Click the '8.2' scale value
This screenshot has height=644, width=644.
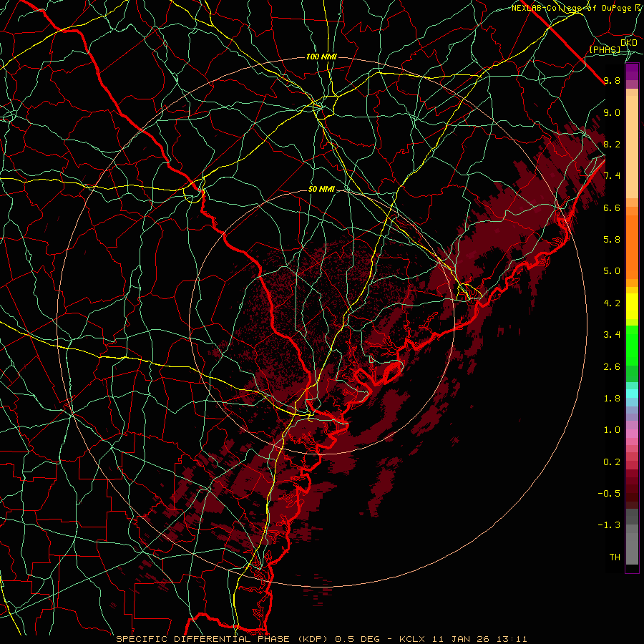612,144
